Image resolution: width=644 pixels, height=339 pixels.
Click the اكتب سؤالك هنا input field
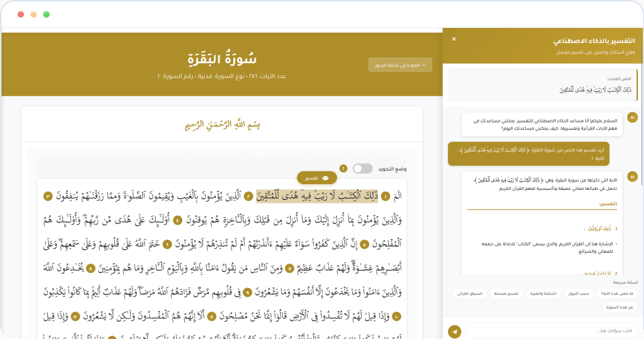click(x=551, y=330)
